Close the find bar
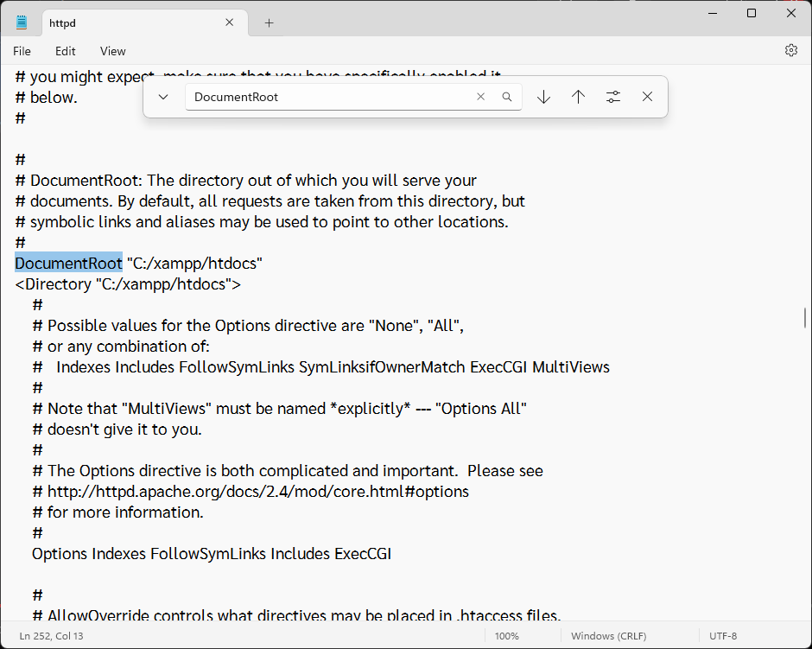 (647, 97)
